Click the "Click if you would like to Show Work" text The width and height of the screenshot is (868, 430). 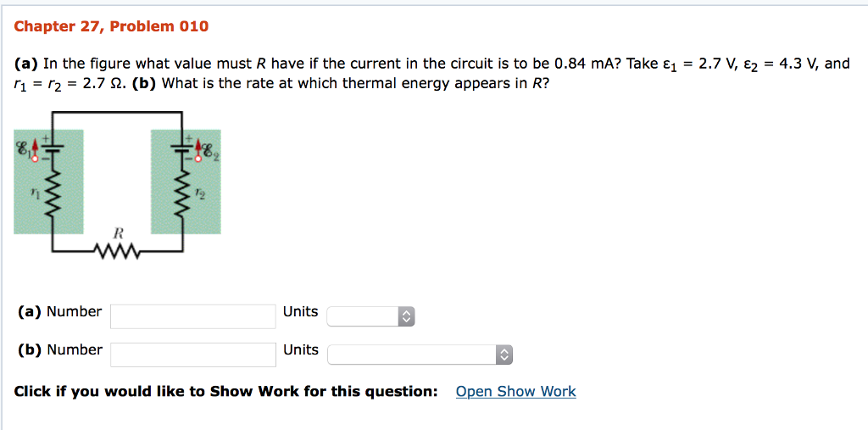pos(226,392)
